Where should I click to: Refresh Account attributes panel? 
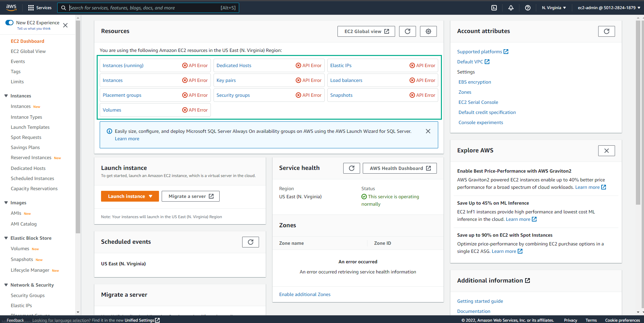pos(607,31)
